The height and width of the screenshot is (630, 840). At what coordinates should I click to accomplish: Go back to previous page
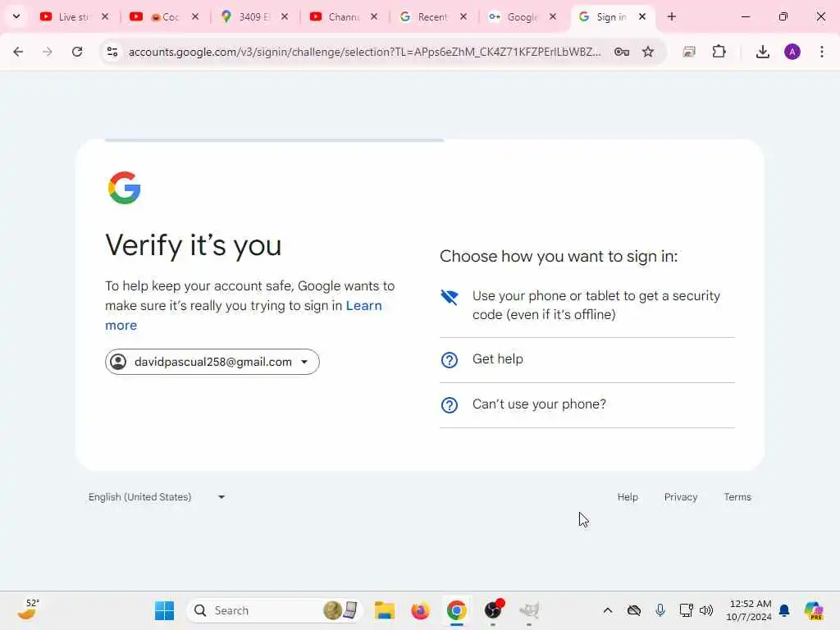click(x=18, y=52)
